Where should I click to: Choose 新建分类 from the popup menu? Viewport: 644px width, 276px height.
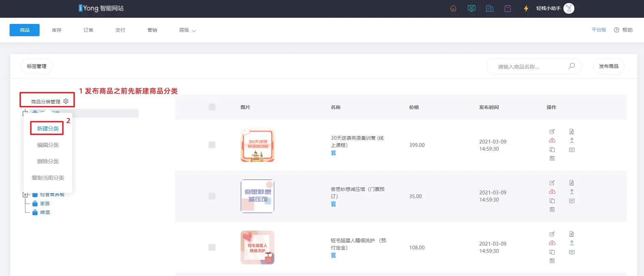click(48, 128)
